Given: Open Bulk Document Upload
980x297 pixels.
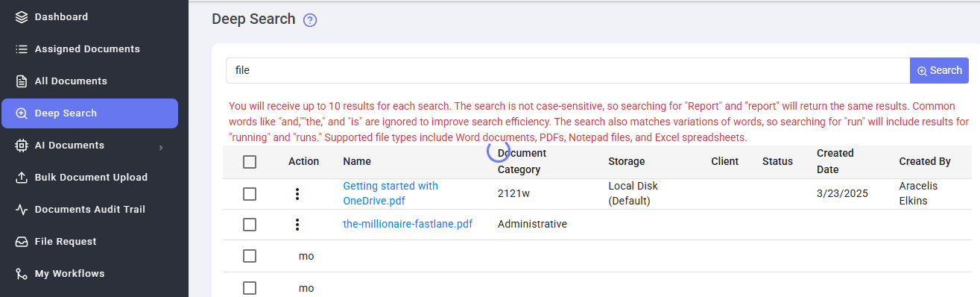Looking at the screenshot, I should 91,178.
